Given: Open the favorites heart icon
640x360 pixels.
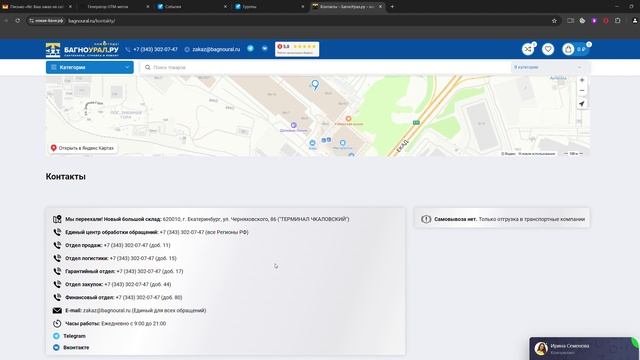Looking at the screenshot, I should pyautogui.click(x=548, y=49).
